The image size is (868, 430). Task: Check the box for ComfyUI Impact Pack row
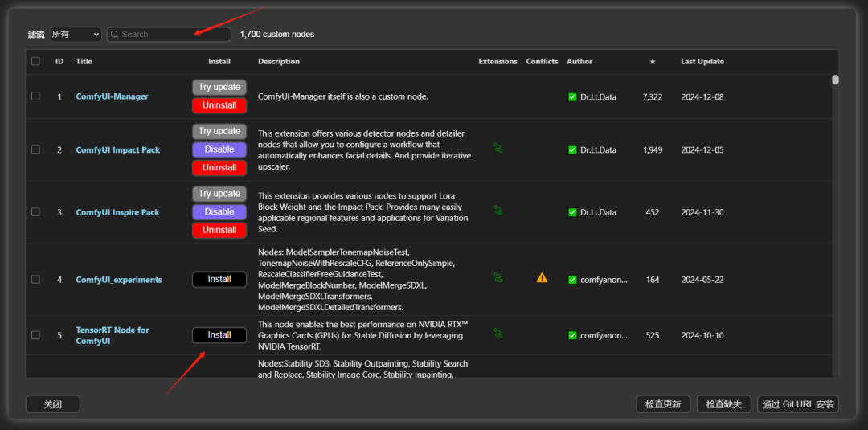coord(35,150)
